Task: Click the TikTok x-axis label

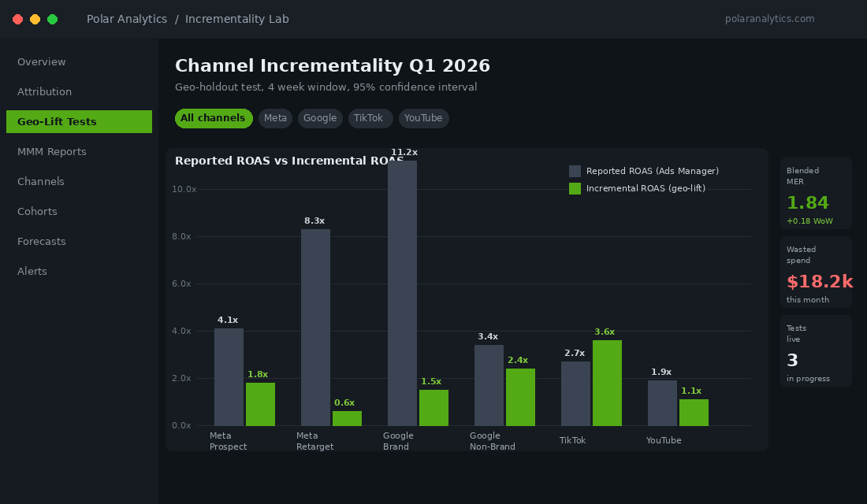Action: [x=572, y=440]
